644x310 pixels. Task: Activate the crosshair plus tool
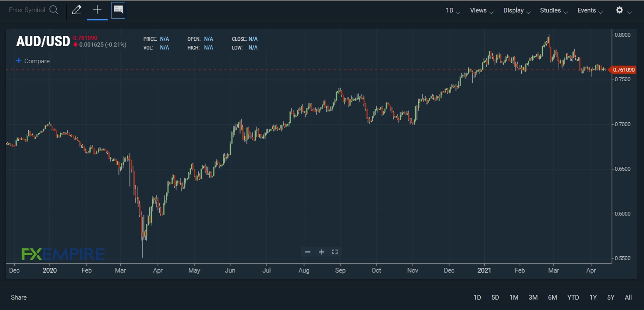click(x=97, y=10)
